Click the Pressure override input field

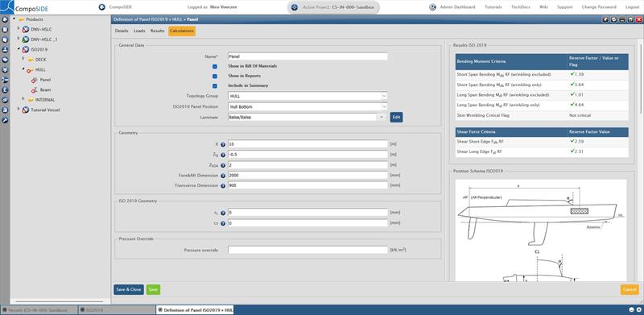[x=308, y=250]
